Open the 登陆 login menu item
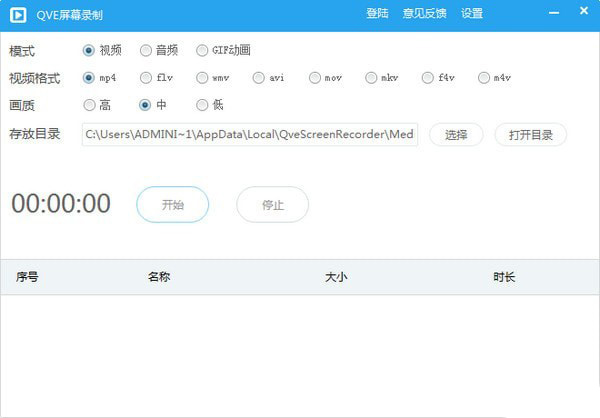The image size is (600, 418). [377, 14]
